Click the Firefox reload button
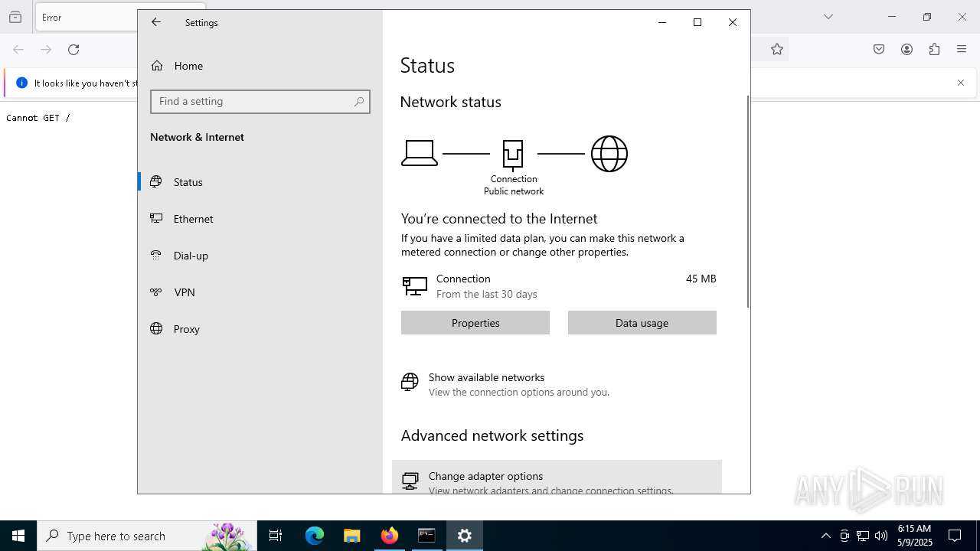The image size is (980, 551). [73, 50]
